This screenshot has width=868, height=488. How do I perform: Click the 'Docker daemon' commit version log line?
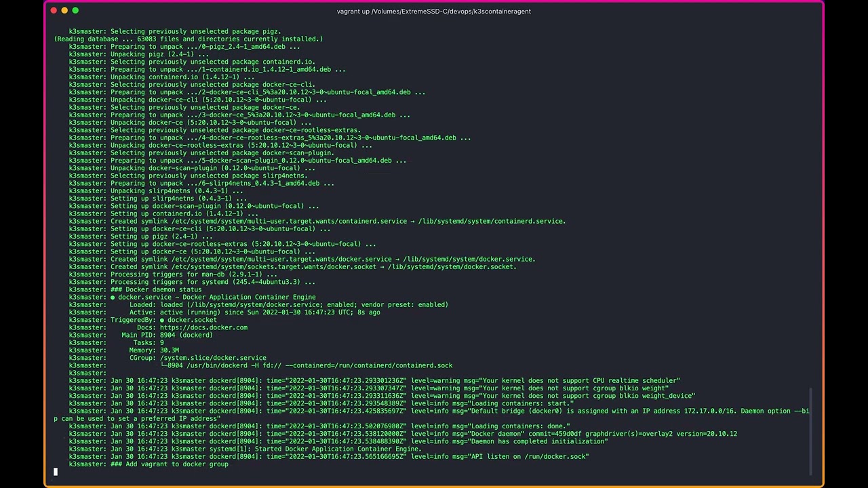pos(403,434)
